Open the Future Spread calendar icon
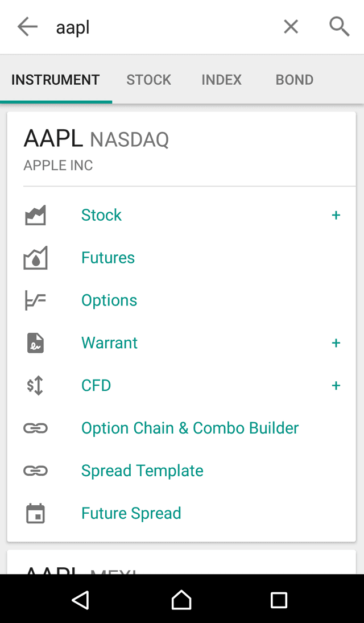Image resolution: width=364 pixels, height=623 pixels. [35, 513]
